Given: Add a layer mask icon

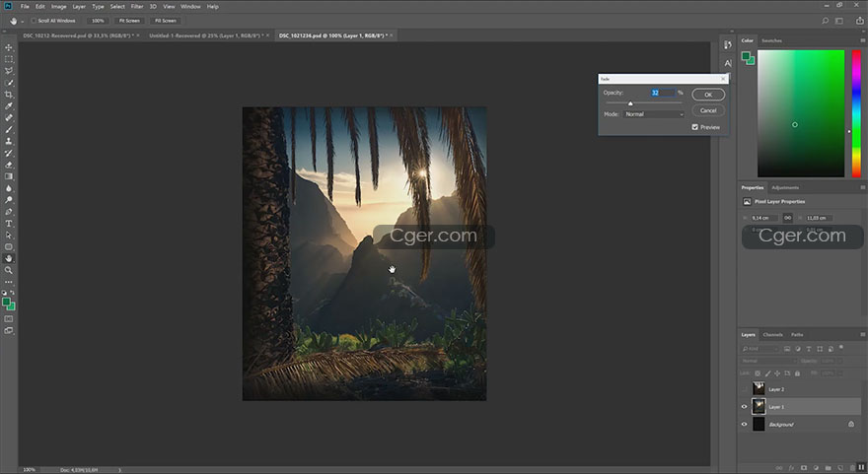Looking at the screenshot, I should coord(803,468).
